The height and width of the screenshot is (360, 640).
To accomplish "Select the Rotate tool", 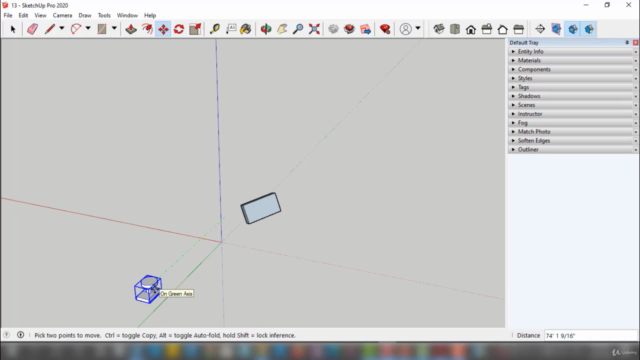I will coord(179,29).
